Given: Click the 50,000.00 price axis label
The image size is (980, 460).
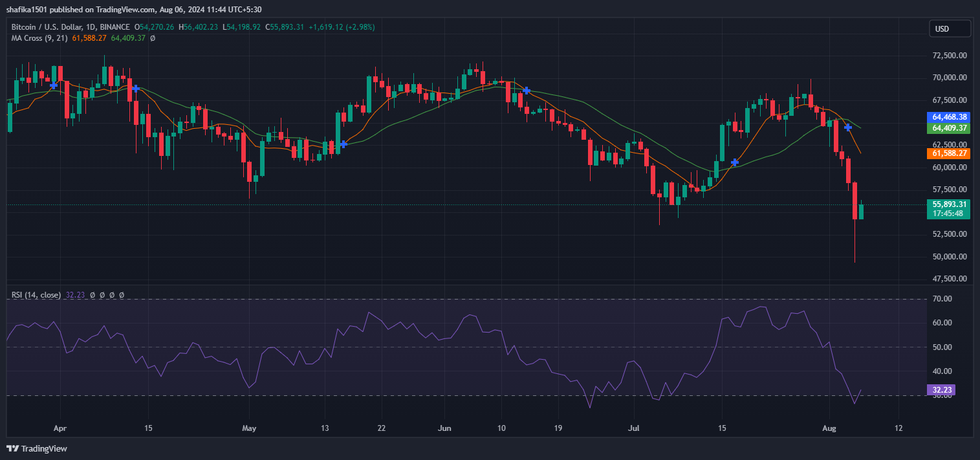Looking at the screenshot, I should coord(949,257).
